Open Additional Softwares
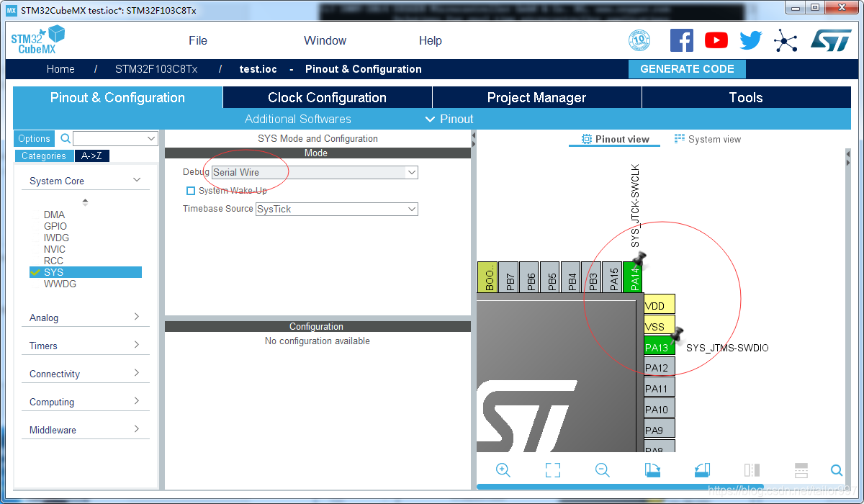 tap(298, 119)
